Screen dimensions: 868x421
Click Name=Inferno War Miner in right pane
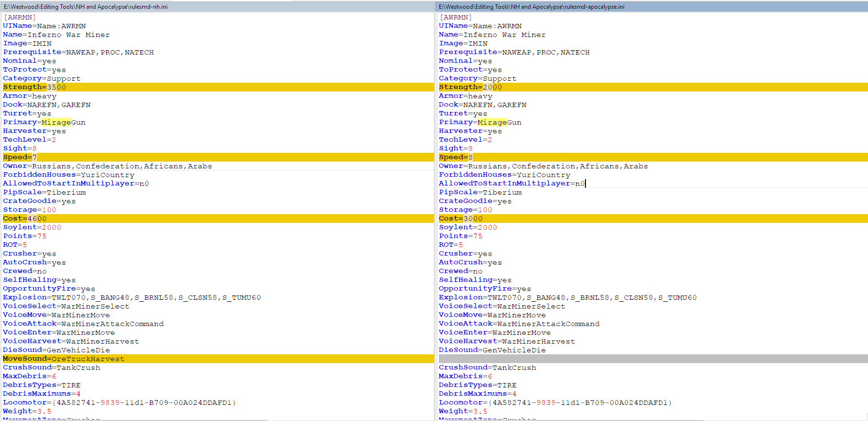(x=492, y=35)
